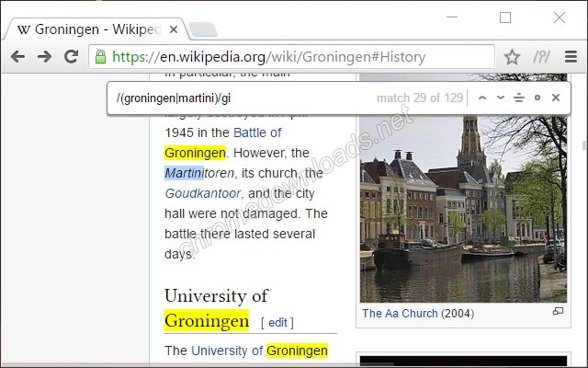The width and height of the screenshot is (588, 368).
Task: Open University of Groningen link in paragraph
Action: (x=259, y=351)
